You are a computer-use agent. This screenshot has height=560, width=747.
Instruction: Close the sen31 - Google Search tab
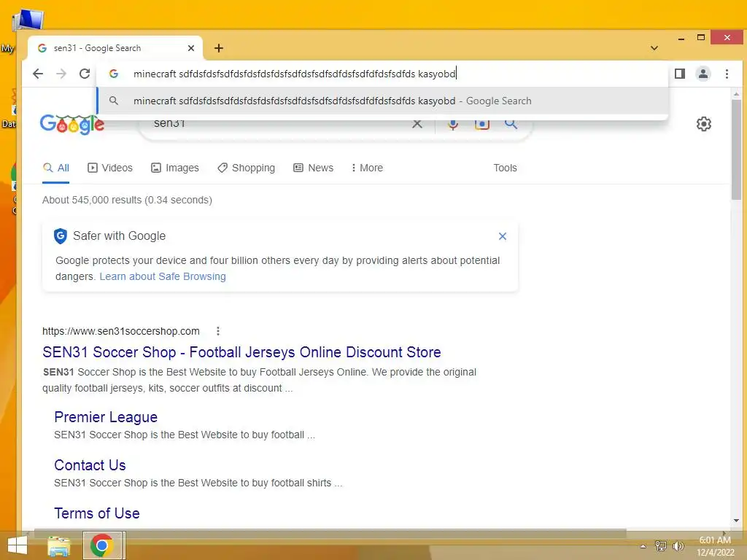(191, 48)
